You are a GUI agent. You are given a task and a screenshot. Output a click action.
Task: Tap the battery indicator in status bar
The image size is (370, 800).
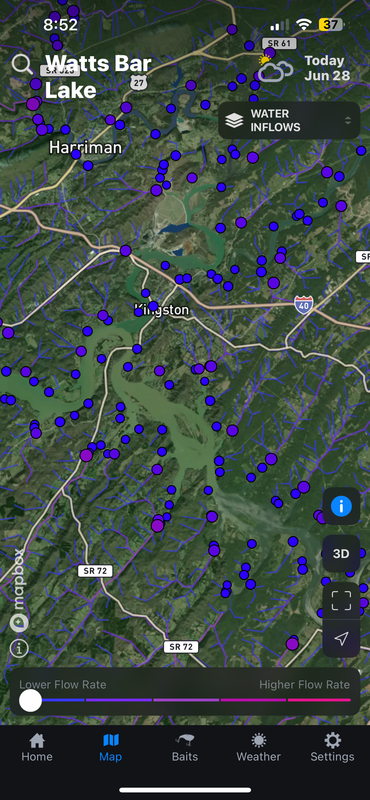(331, 24)
